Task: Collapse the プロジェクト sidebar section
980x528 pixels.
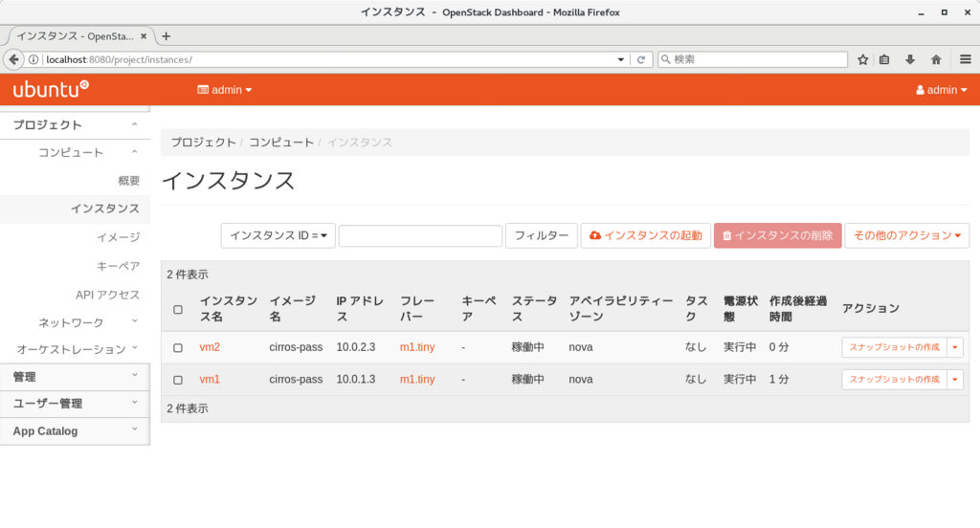Action: click(75, 125)
